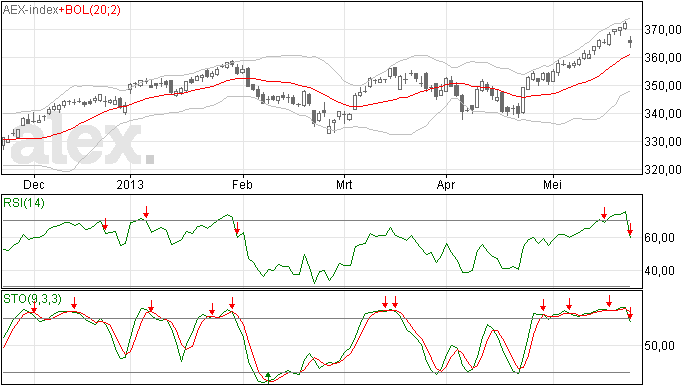This screenshot has height=387, width=690.
Task: Click the Feb month label on the time axis
Action: point(242,184)
